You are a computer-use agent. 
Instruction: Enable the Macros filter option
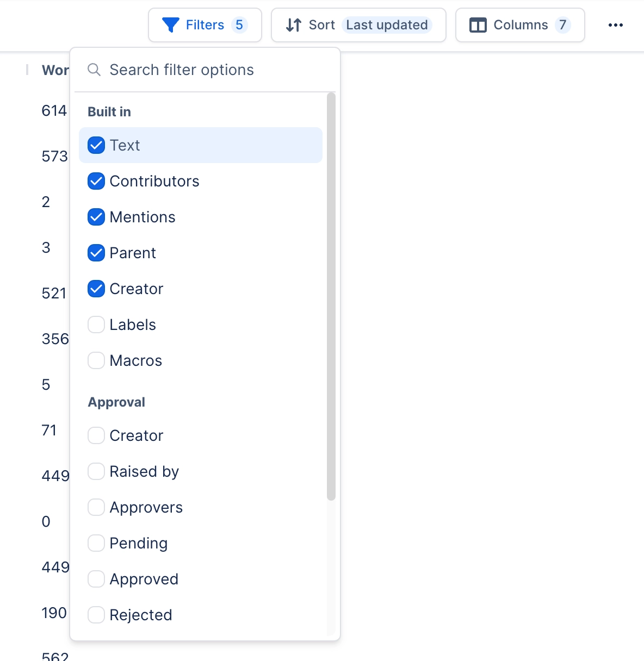click(x=96, y=360)
